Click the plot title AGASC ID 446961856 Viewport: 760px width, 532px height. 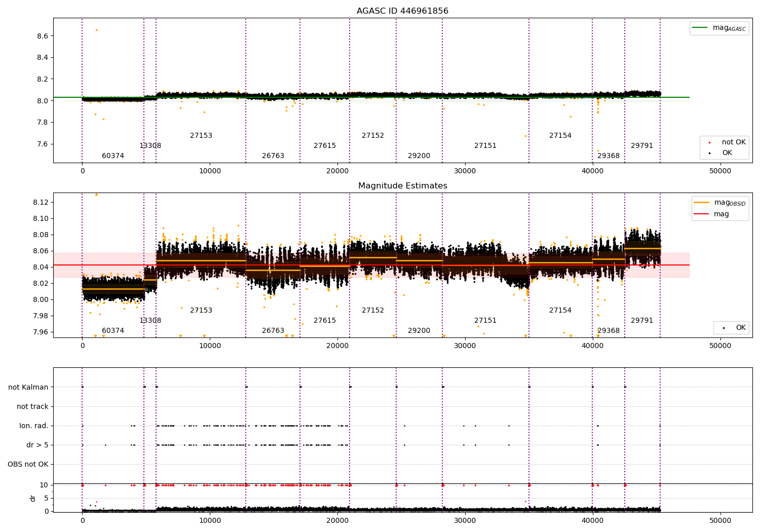402,11
